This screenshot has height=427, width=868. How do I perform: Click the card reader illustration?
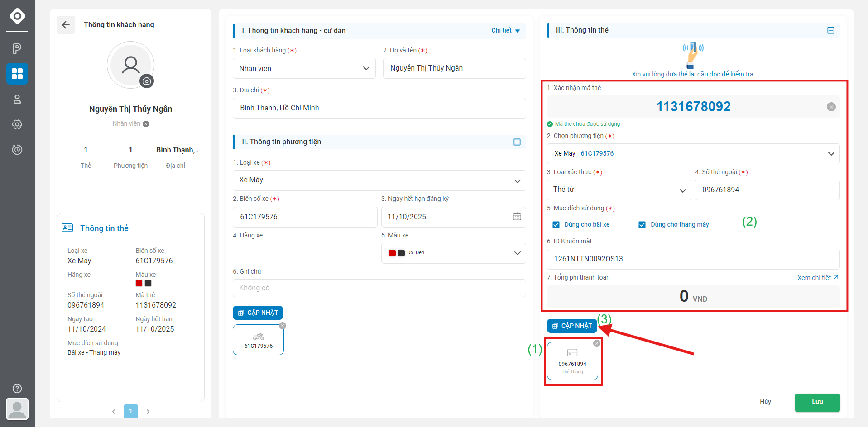[693, 55]
